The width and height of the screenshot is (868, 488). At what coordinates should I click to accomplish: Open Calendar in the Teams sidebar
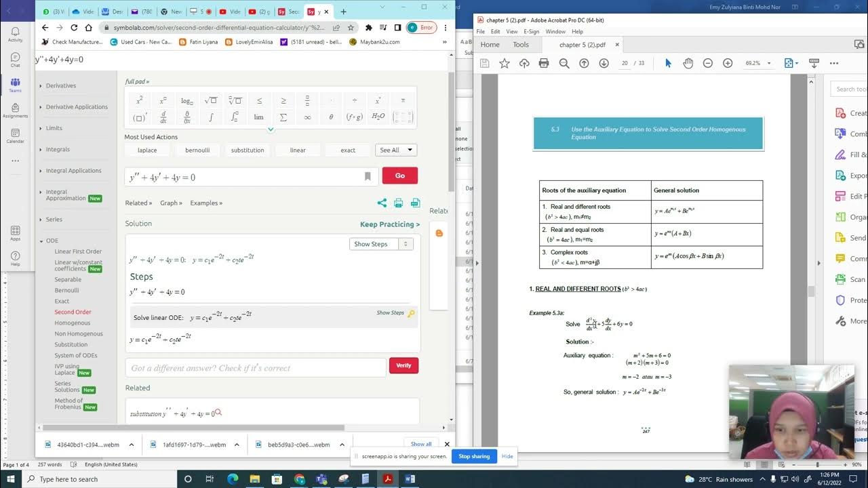pos(15,136)
